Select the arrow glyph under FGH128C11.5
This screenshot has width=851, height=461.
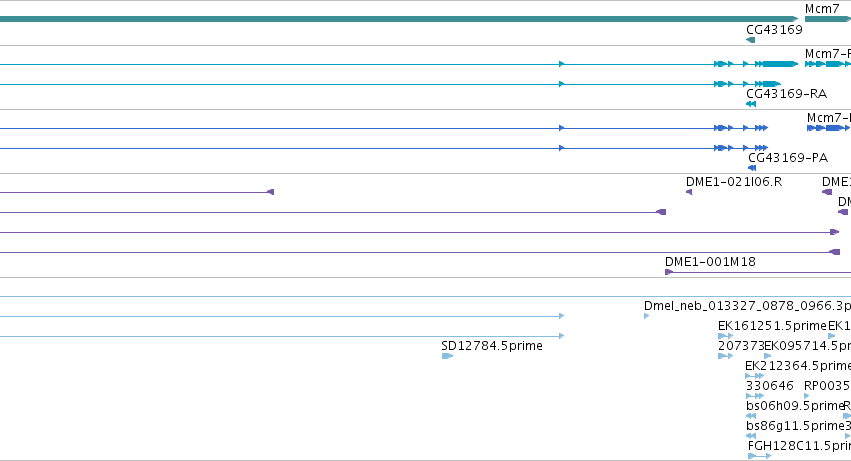click(759, 456)
